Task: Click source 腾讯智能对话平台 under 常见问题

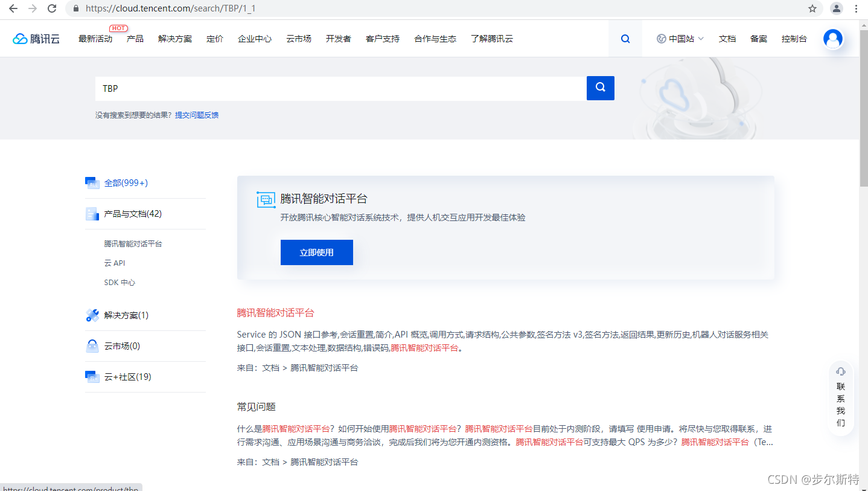Action: pyautogui.click(x=325, y=462)
